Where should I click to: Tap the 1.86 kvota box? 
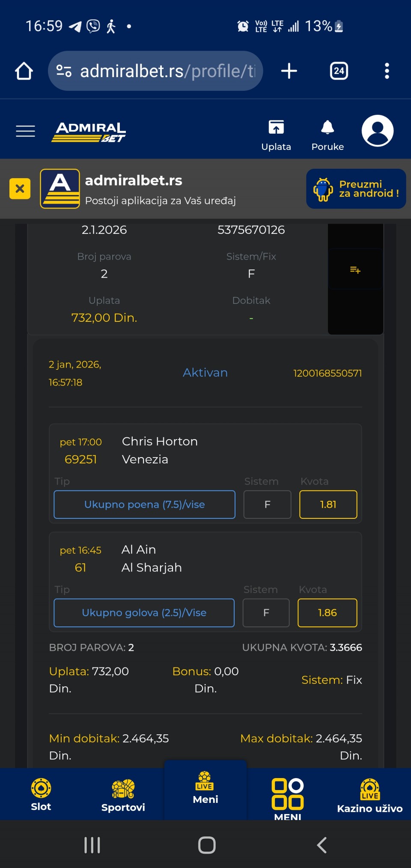click(327, 613)
